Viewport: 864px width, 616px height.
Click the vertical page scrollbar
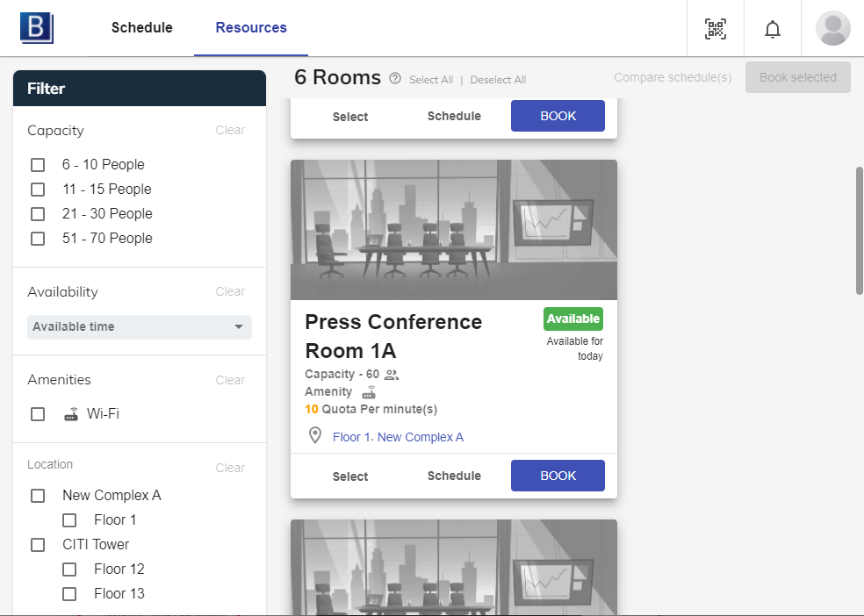pyautogui.click(x=859, y=230)
